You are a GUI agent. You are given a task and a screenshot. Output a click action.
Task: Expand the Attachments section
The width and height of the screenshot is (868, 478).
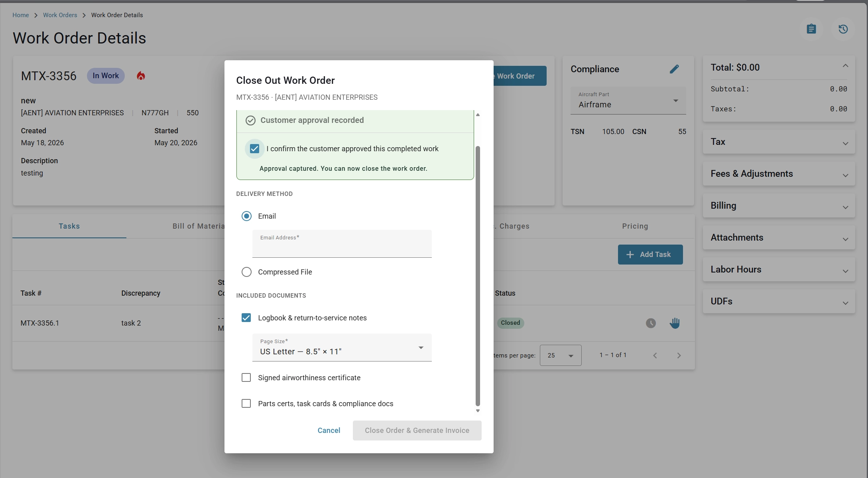point(779,238)
